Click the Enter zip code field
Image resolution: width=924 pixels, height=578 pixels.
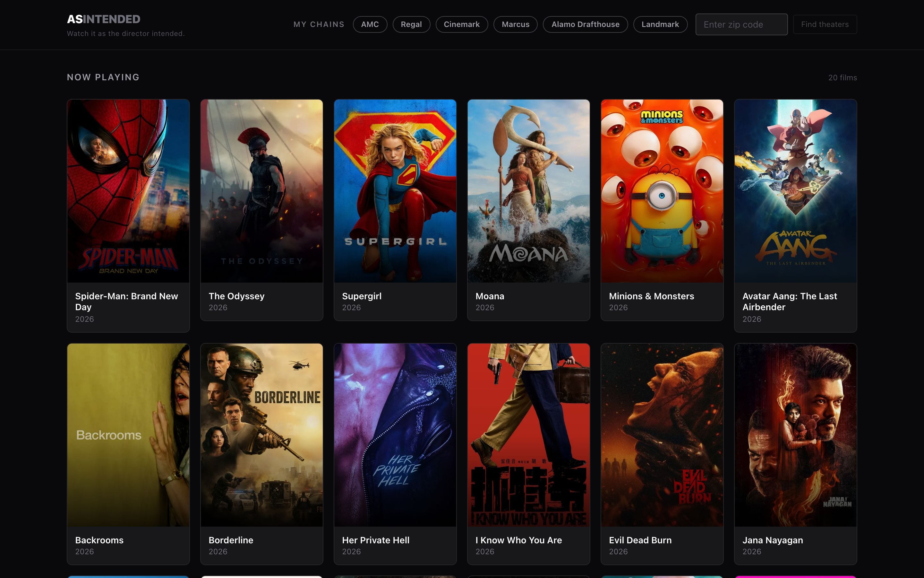pyautogui.click(x=741, y=24)
